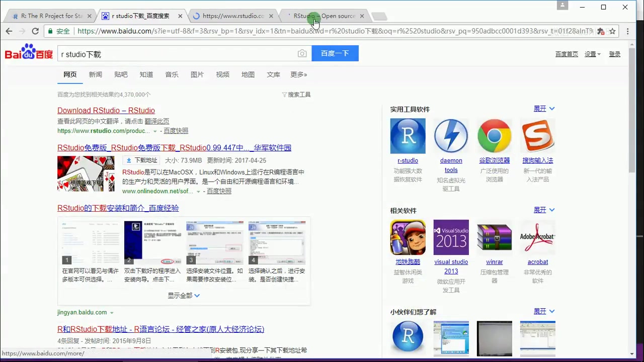Open step 2 installer thumbnail
This screenshot has width=644, height=362.
[x=152, y=243]
